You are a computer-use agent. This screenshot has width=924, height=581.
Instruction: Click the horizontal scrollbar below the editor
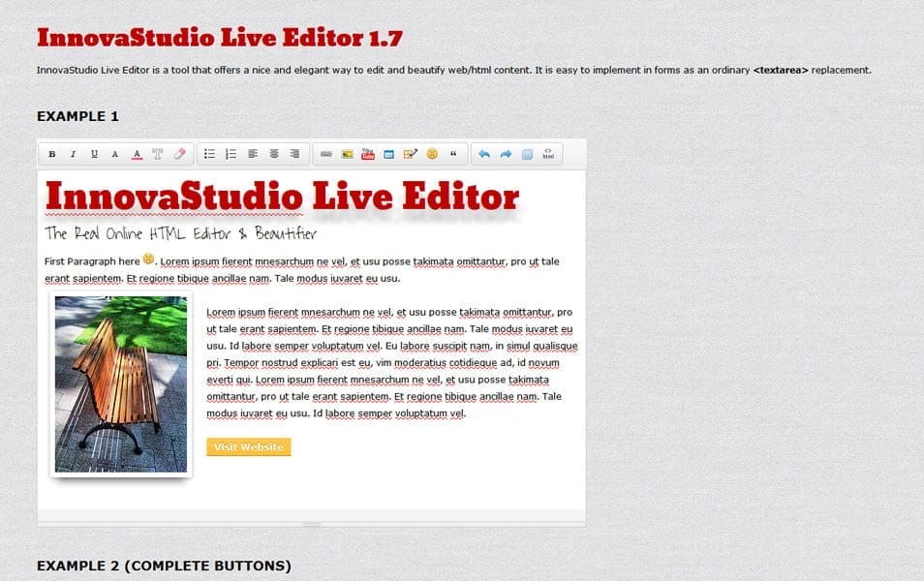click(312, 523)
